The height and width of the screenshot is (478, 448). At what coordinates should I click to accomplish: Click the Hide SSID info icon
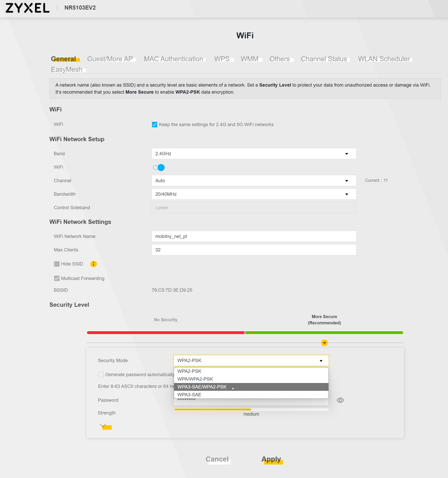point(93,264)
